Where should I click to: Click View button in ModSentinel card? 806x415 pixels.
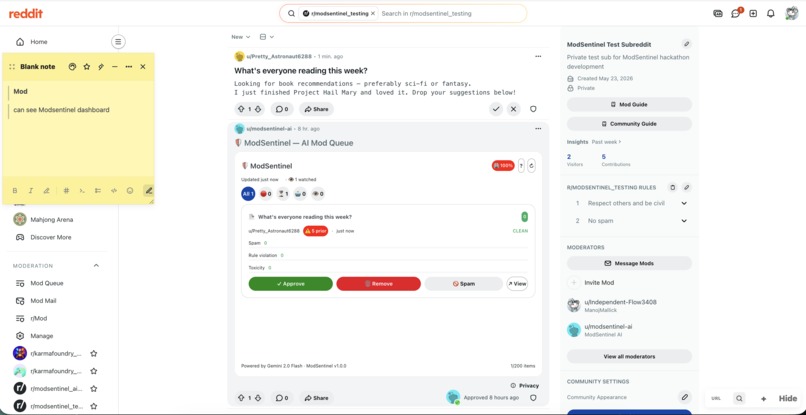click(x=517, y=284)
